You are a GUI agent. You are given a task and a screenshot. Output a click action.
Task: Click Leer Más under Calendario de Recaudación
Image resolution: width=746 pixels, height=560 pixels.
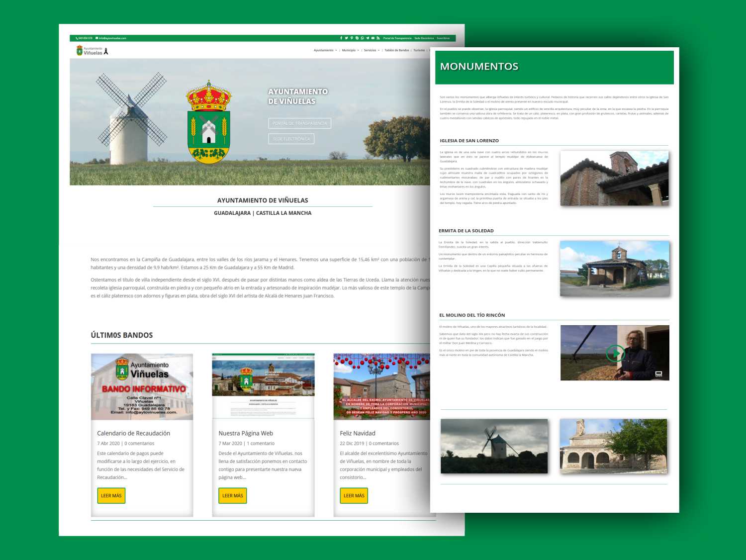[x=111, y=496]
